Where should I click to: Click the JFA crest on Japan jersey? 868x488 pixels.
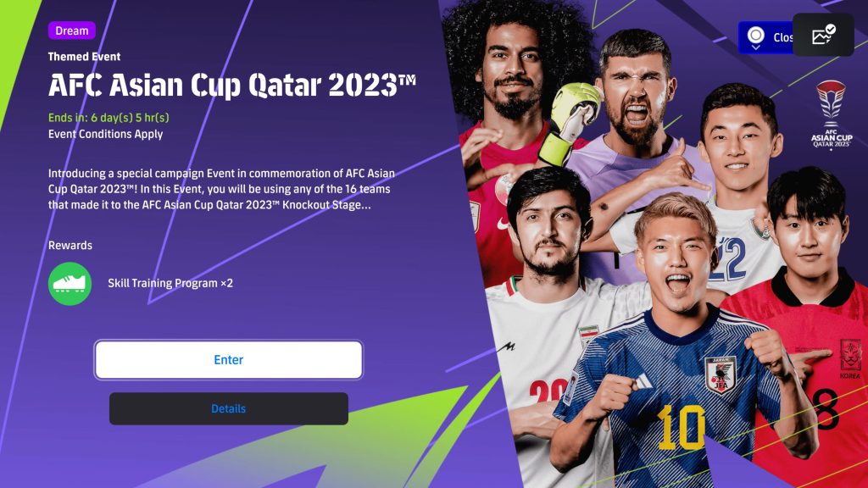pos(721,374)
